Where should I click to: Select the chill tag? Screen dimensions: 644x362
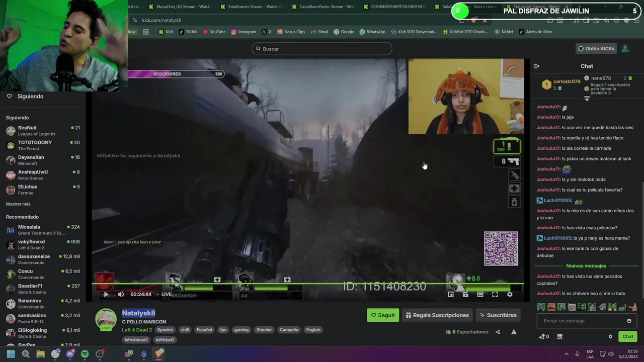pyautogui.click(x=185, y=330)
